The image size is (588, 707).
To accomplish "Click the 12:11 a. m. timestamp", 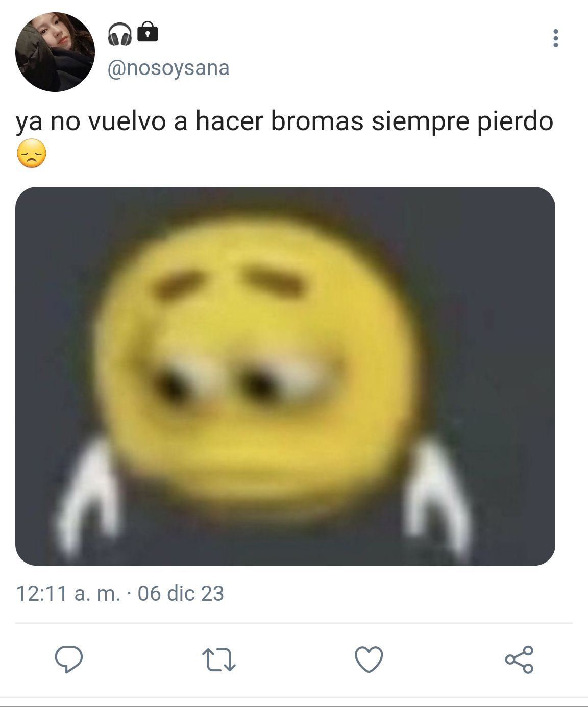I will 68,594.
